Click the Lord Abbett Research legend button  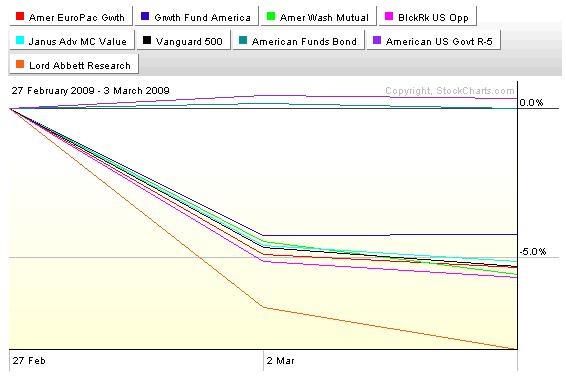[74, 64]
